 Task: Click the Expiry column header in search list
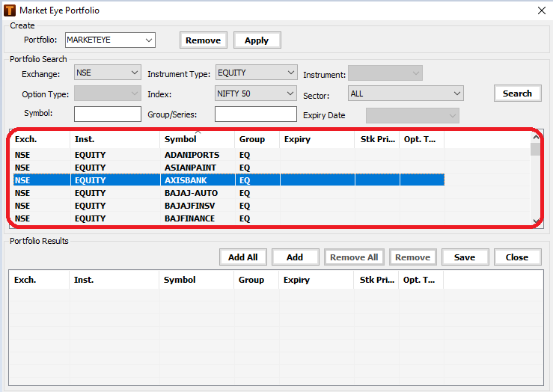(x=317, y=139)
